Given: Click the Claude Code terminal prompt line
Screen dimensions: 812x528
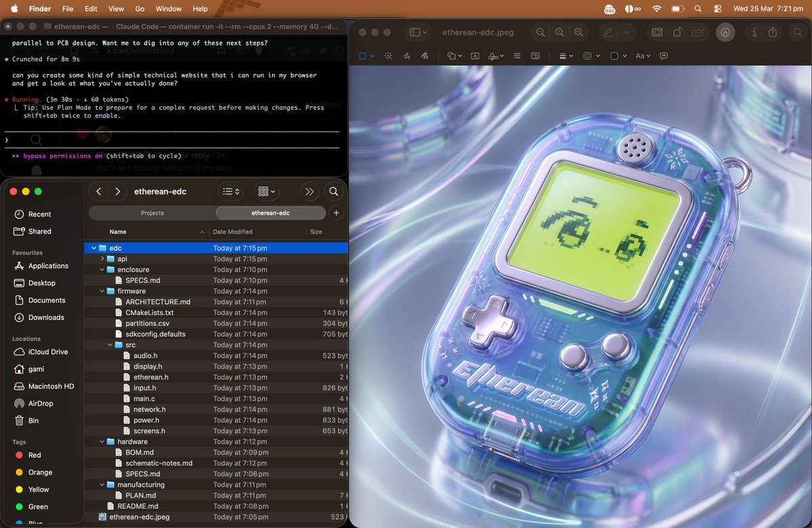Looking at the screenshot, I should [x=173, y=140].
